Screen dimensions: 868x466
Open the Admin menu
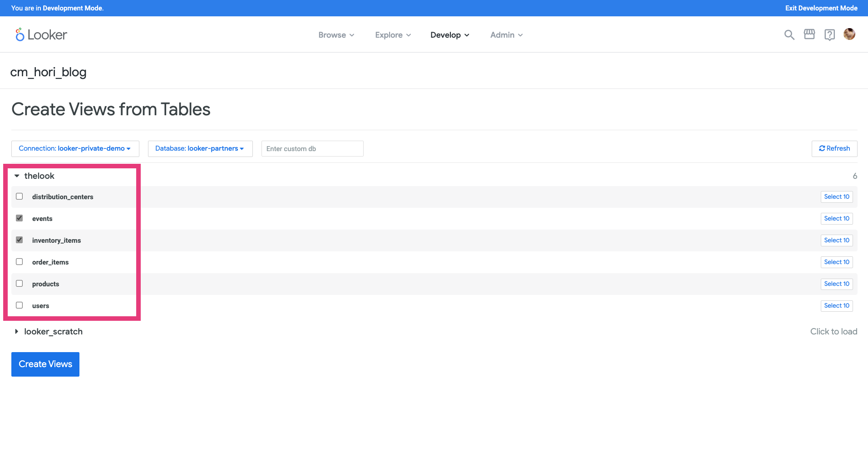[505, 34]
